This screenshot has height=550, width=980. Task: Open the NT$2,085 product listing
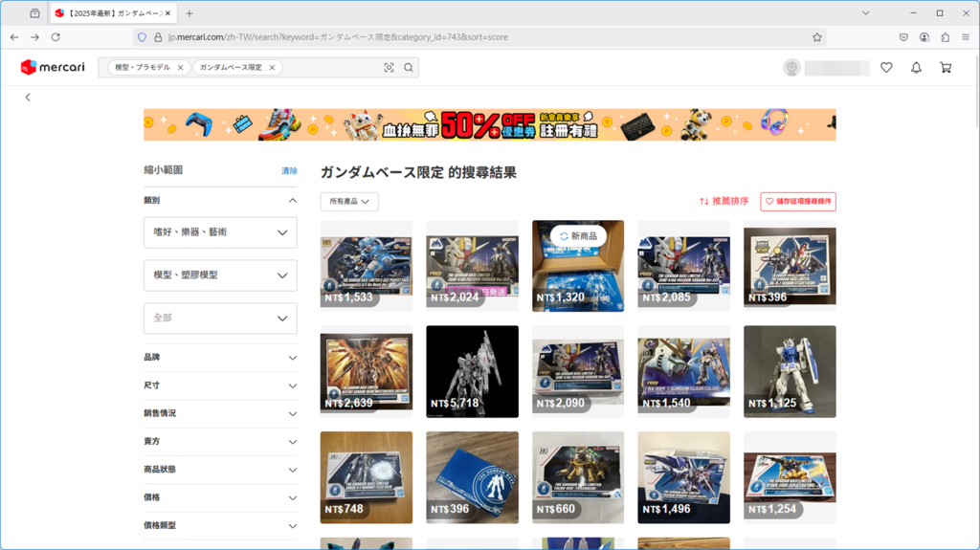coord(683,266)
